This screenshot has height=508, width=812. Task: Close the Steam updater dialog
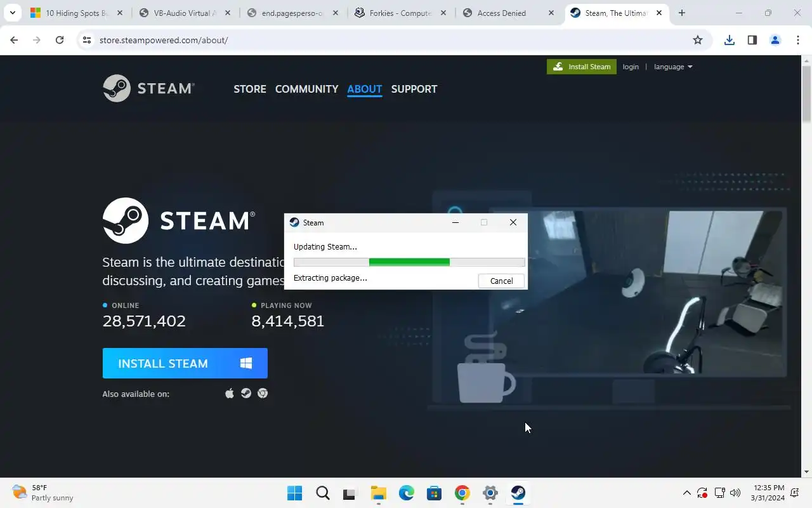(513, 222)
